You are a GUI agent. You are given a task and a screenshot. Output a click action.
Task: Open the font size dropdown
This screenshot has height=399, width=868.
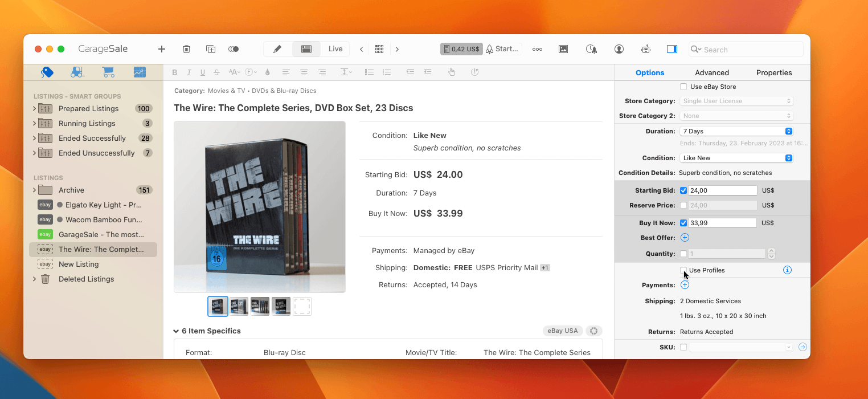pyautogui.click(x=235, y=72)
